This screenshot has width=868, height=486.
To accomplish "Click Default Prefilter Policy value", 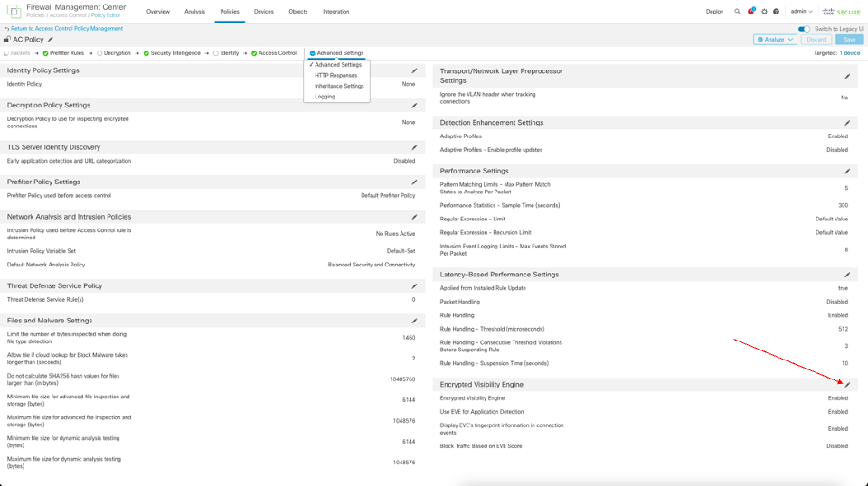I will click(388, 196).
